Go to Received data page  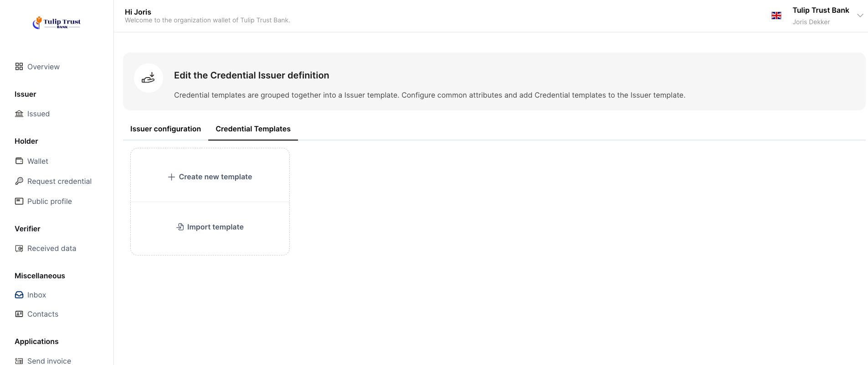[x=51, y=248]
